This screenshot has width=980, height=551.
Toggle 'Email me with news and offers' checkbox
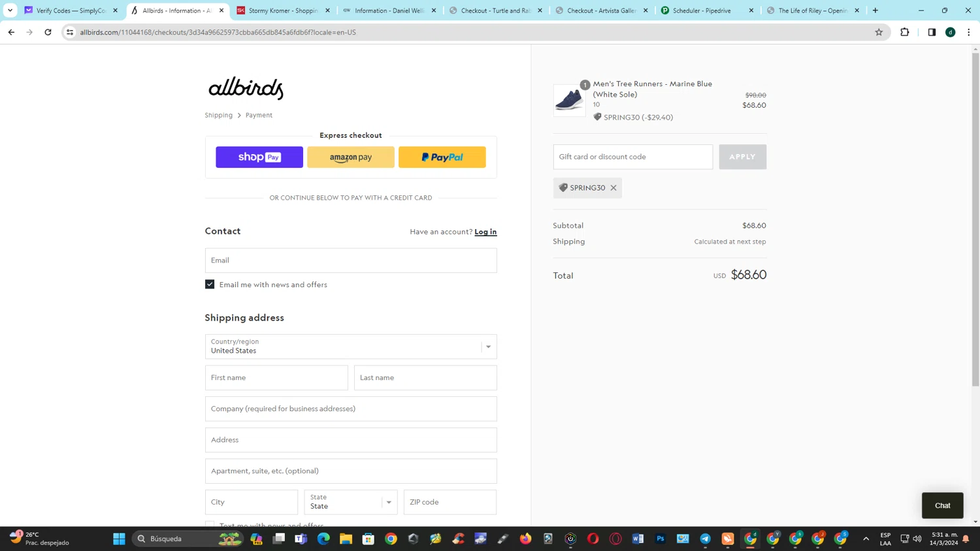pyautogui.click(x=210, y=285)
